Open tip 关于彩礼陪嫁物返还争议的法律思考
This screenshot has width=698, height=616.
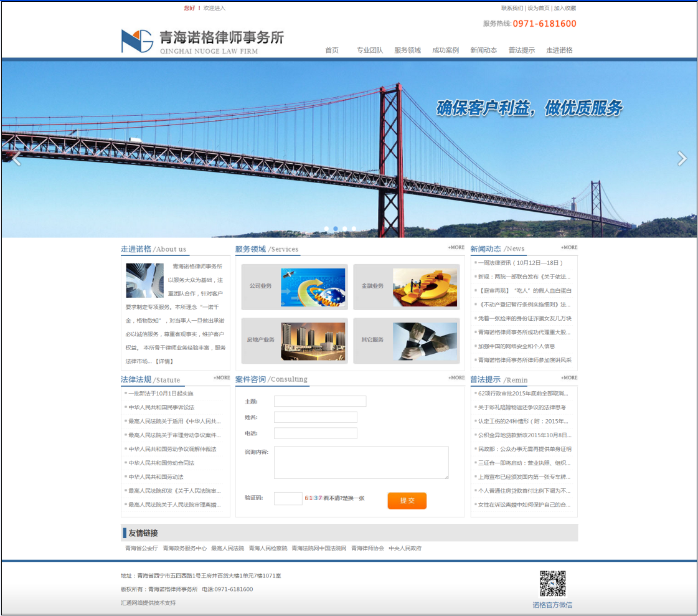coord(522,407)
